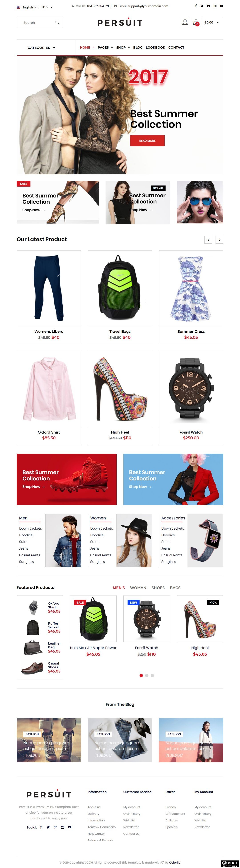The width and height of the screenshot is (240, 868).
Task: Expand the Categories dropdown menu
Action: pyautogui.click(x=41, y=47)
